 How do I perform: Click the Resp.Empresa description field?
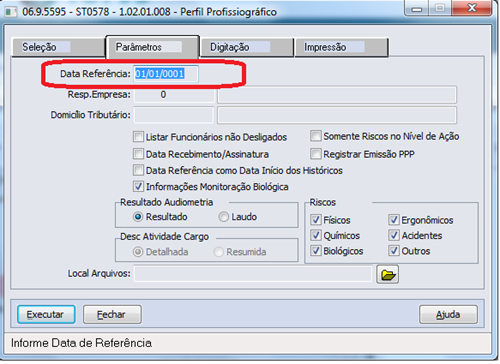(x=337, y=95)
